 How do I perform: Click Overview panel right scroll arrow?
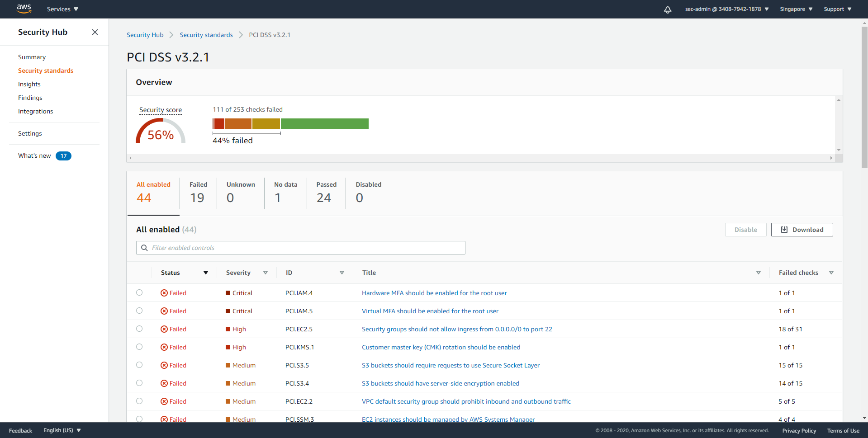click(831, 158)
